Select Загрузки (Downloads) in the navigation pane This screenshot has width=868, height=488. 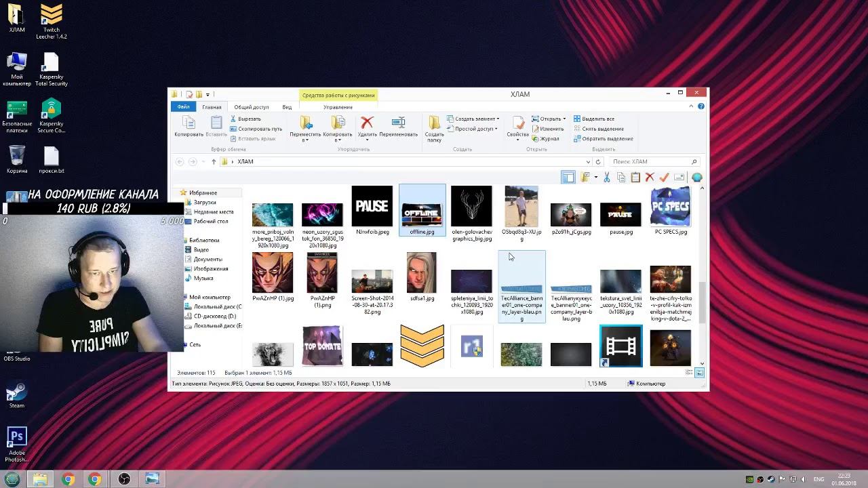coord(205,203)
